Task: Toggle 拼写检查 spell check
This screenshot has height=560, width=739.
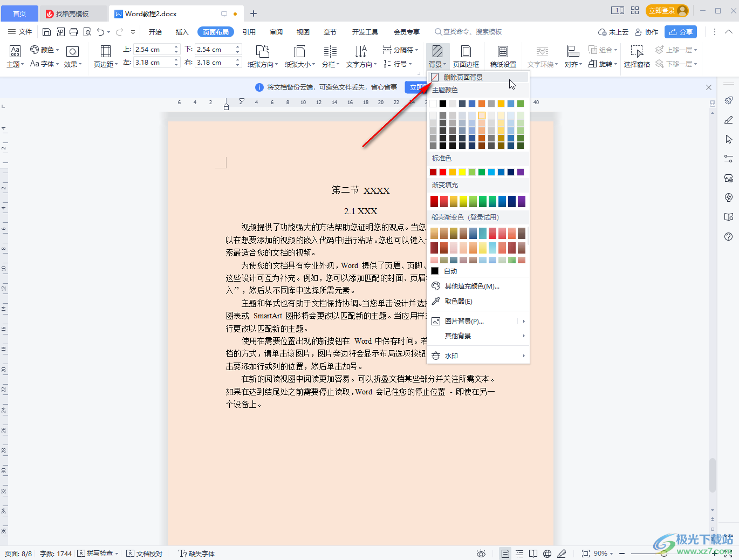Action: (98, 554)
